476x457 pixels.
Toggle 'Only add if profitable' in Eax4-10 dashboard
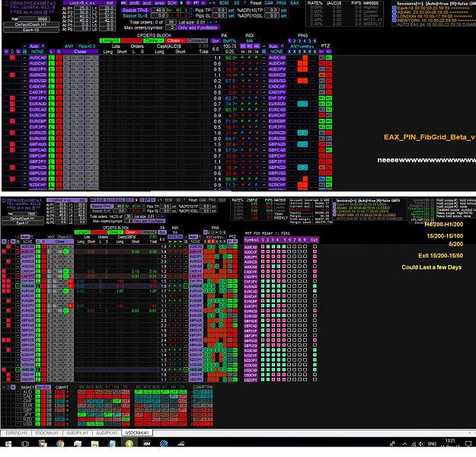click(x=198, y=27)
